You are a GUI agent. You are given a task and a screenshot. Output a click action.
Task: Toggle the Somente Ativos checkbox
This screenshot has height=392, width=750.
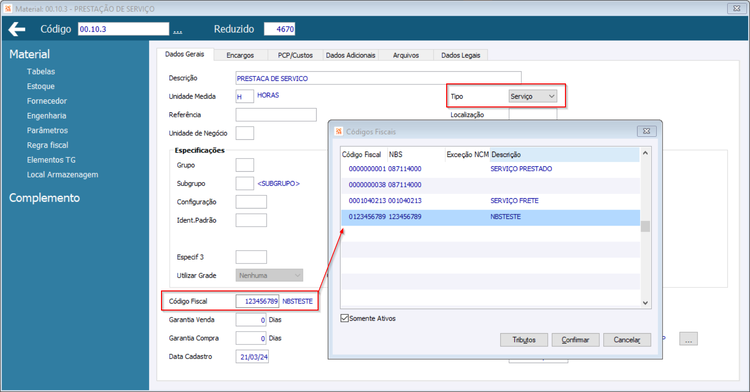(x=344, y=318)
